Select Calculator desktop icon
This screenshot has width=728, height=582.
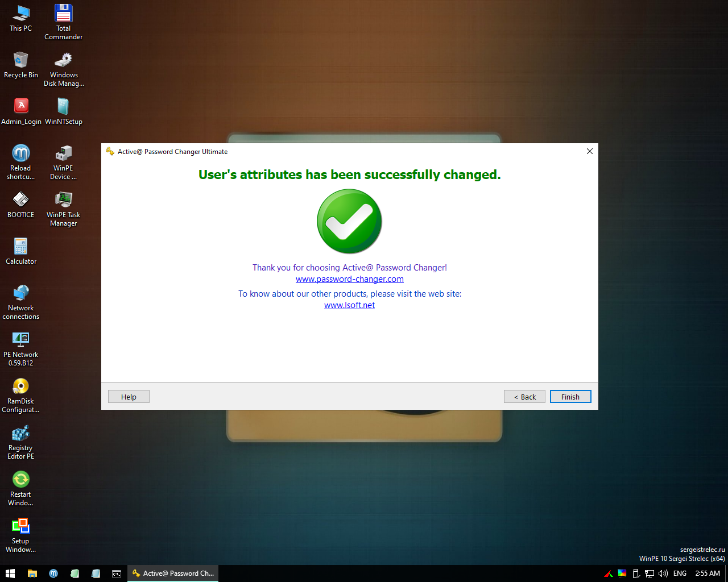(21, 251)
